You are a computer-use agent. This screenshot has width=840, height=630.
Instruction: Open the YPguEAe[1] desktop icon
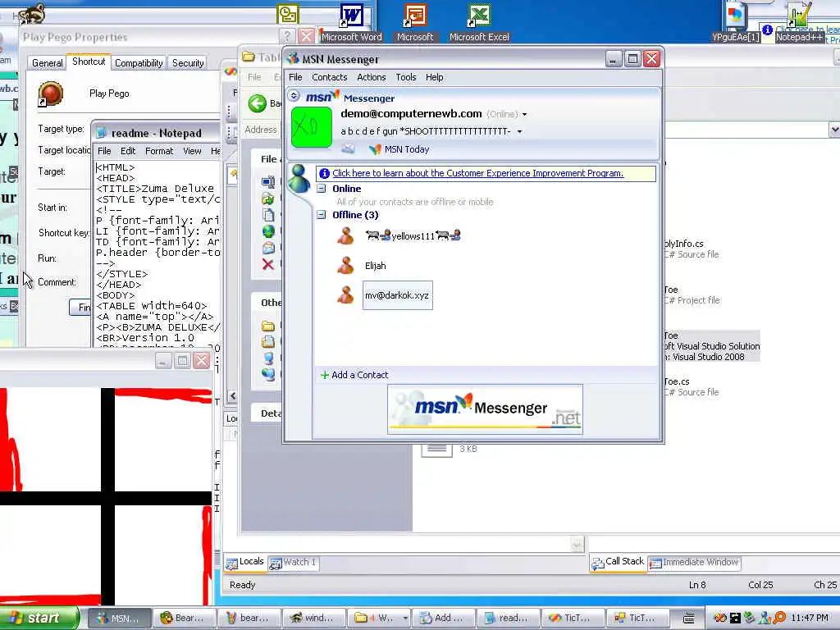tap(736, 22)
